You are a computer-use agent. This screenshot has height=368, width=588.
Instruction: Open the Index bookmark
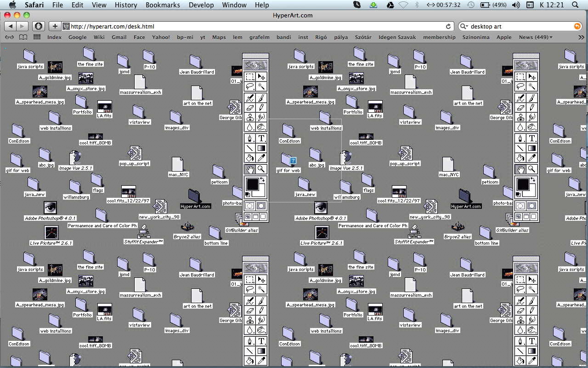pos(54,37)
